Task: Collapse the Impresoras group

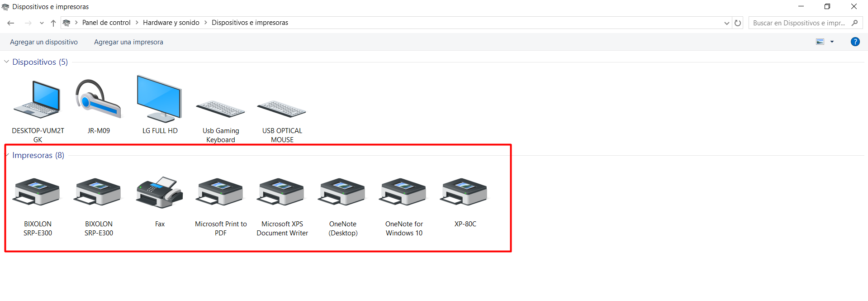Action: [7, 155]
